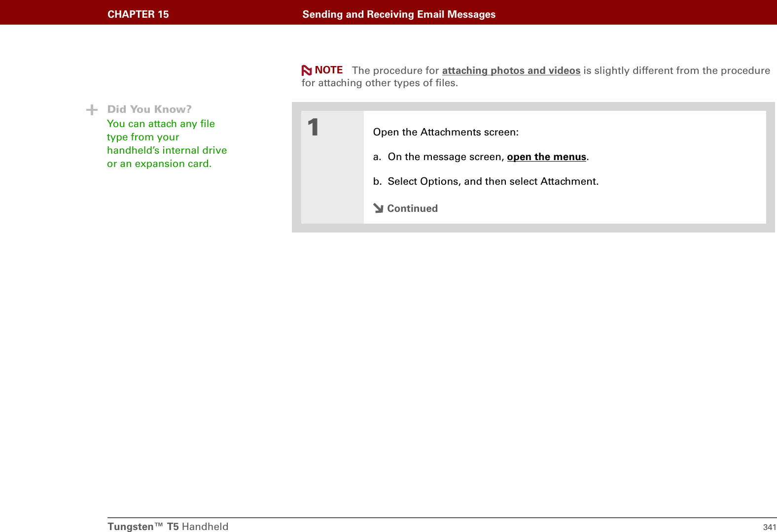Click the NOTE icon
This screenshot has width=777, height=532.
(x=307, y=70)
